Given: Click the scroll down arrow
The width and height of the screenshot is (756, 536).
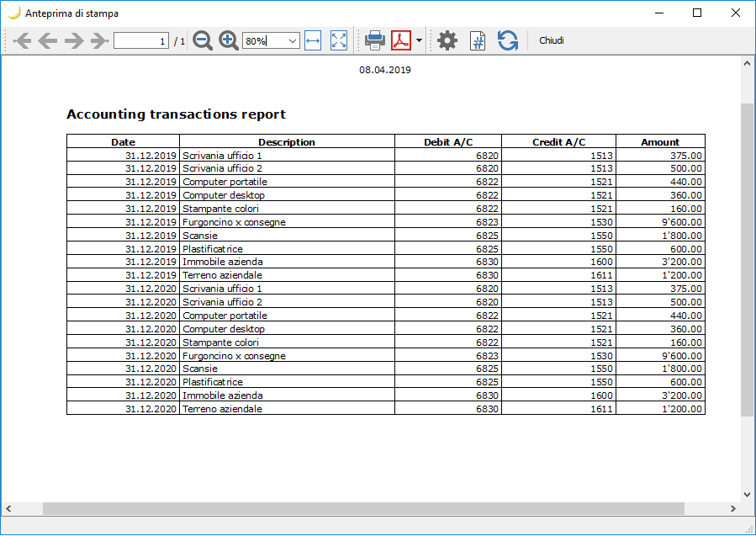Looking at the screenshot, I should click(x=747, y=495).
